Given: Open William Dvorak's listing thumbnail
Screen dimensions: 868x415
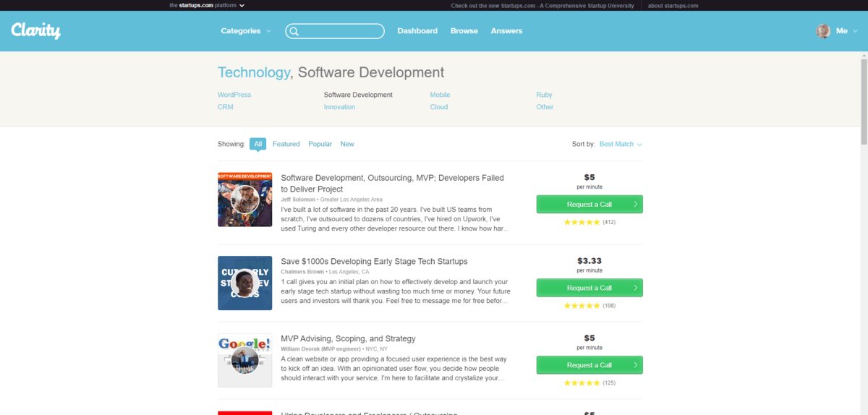Looking at the screenshot, I should [x=245, y=360].
